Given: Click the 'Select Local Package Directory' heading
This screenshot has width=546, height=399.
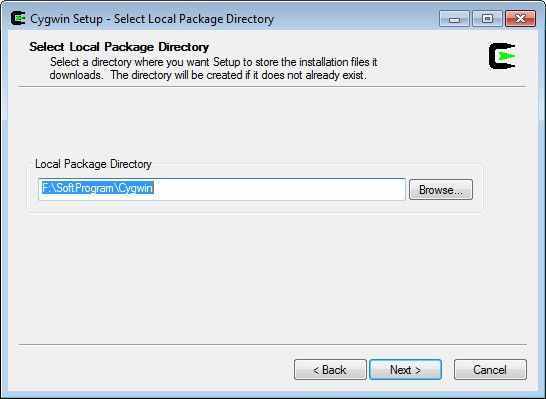Looking at the screenshot, I should click(119, 47).
